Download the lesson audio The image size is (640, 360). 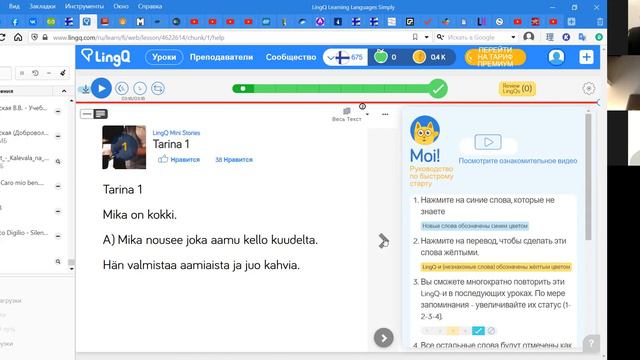point(85,89)
